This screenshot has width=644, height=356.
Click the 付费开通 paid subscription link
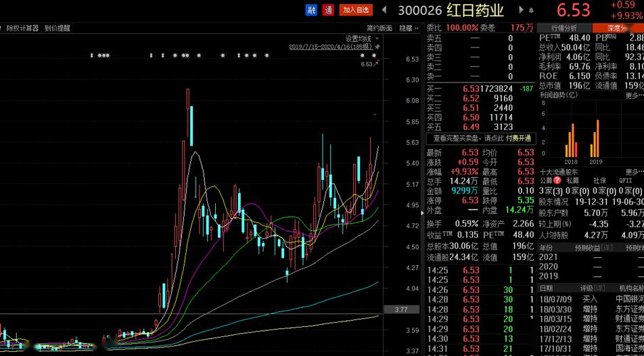coord(518,138)
